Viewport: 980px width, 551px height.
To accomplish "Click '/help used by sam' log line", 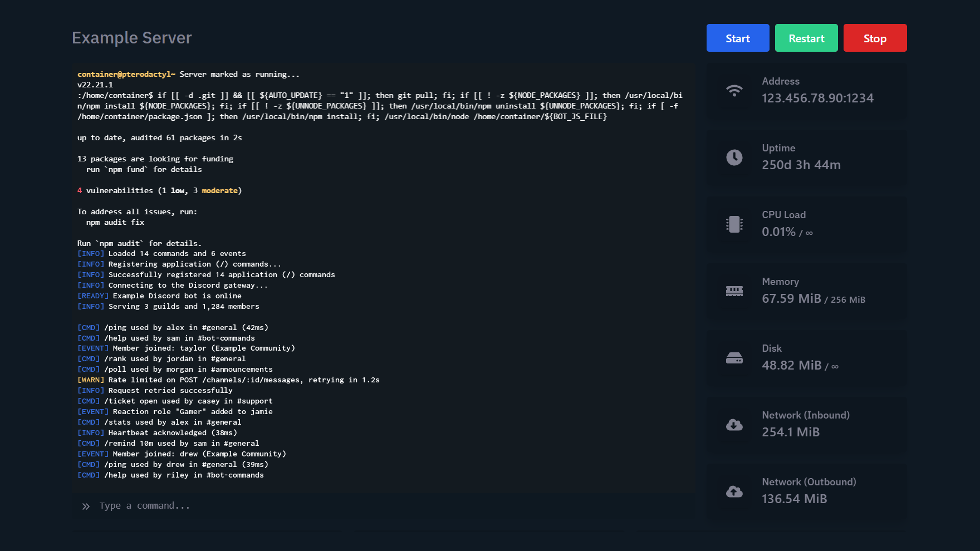I will pos(166,338).
